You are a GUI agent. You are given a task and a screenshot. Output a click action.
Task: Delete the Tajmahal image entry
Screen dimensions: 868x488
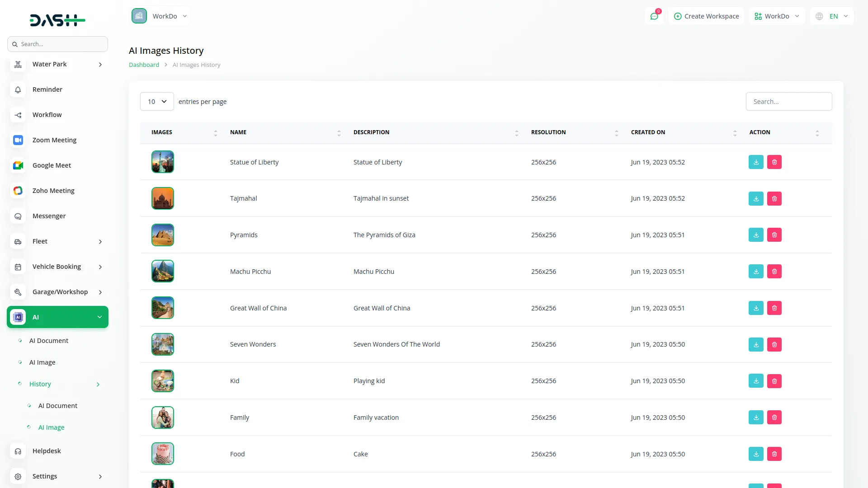coord(774,199)
